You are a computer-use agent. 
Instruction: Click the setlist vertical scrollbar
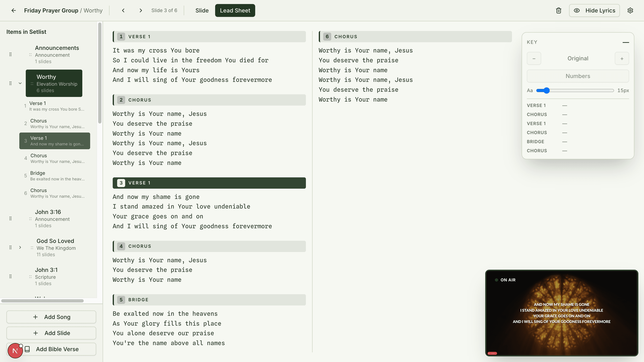[x=100, y=73]
